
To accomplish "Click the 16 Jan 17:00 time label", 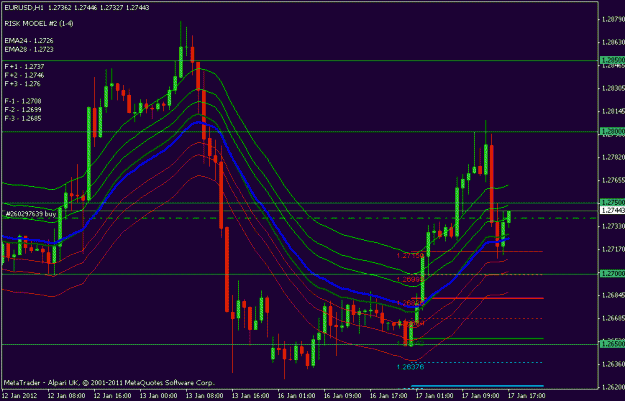I will coord(389,395).
